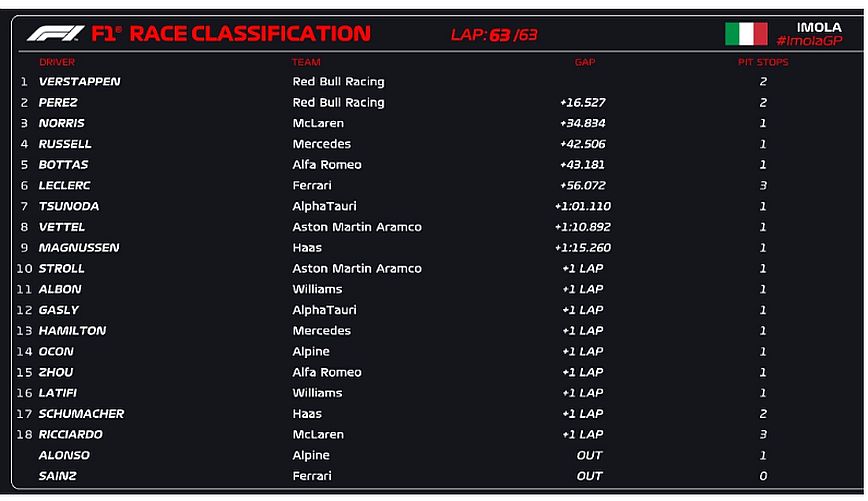
Task: Select driver NORRIS in third place
Action: [61, 123]
